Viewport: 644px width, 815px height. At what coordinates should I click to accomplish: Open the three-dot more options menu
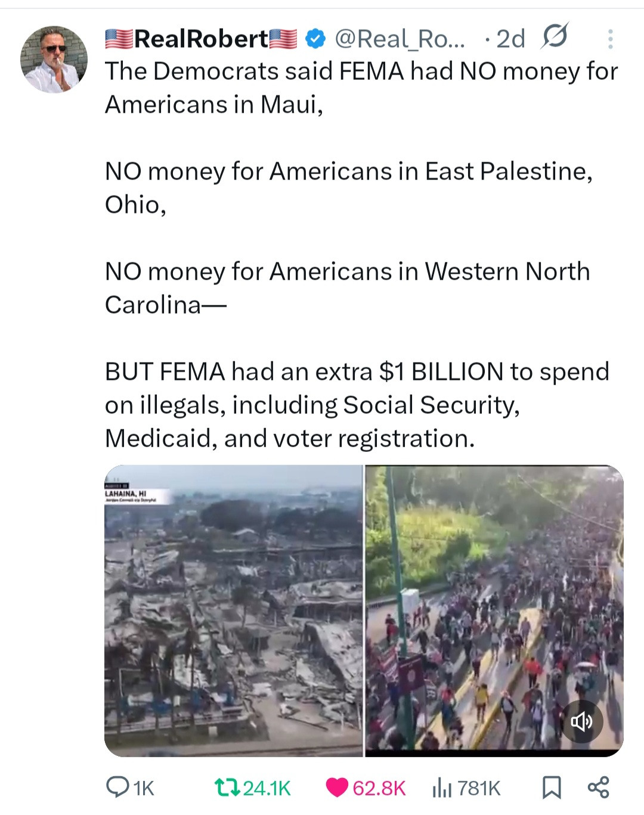tap(610, 39)
